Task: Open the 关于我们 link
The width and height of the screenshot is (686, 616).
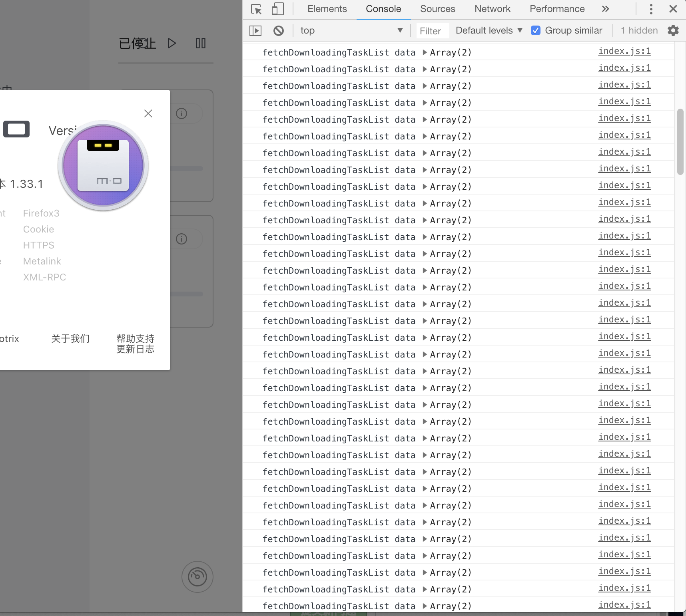Action: (70, 339)
